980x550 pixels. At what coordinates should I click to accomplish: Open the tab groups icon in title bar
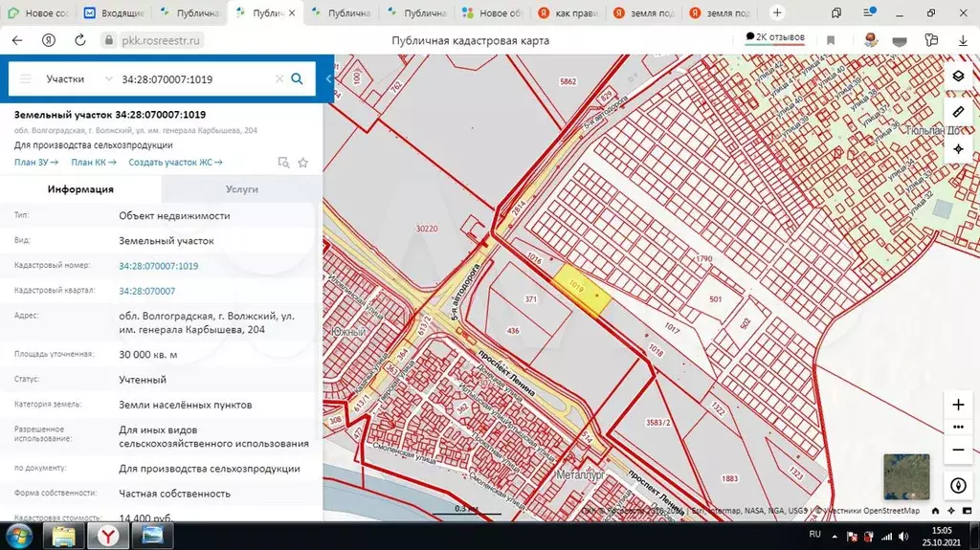836,12
